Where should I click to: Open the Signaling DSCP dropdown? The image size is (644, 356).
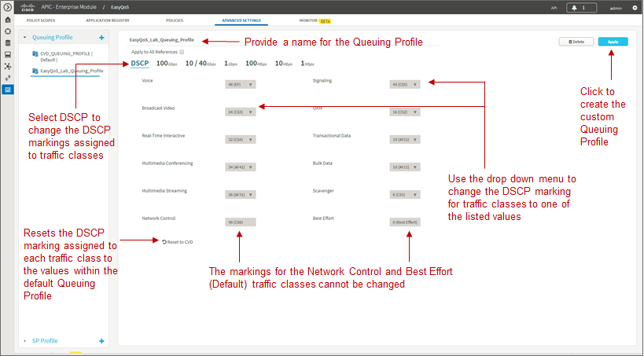[x=404, y=85]
